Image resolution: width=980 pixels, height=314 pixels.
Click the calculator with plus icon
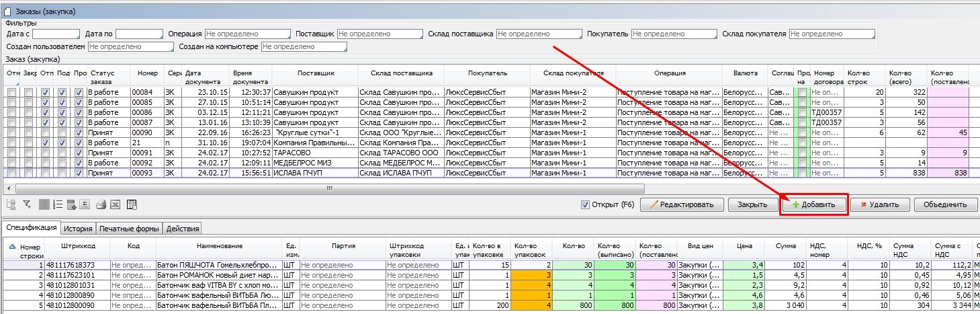[72, 205]
